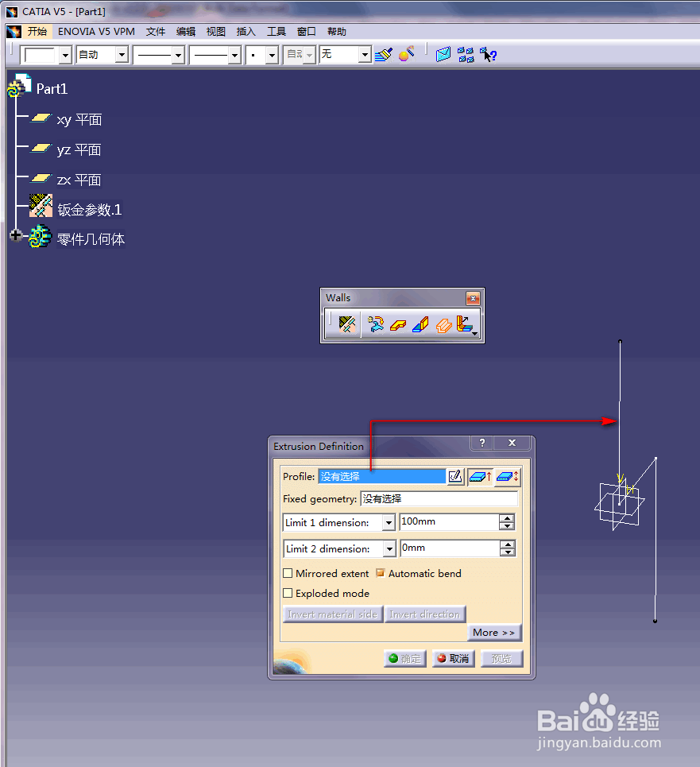700x767 pixels.
Task: Click the Invert material side button
Action: coord(332,614)
